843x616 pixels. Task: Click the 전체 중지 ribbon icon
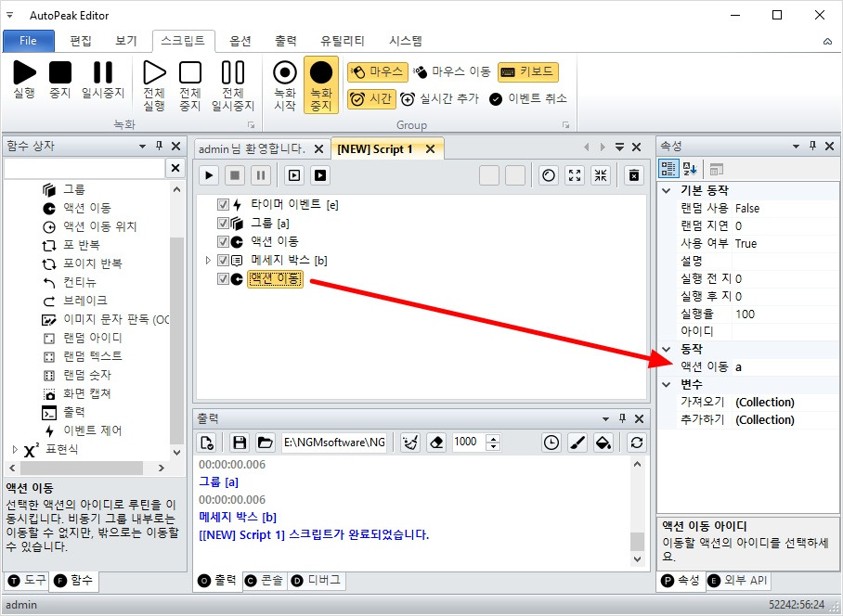[x=190, y=86]
